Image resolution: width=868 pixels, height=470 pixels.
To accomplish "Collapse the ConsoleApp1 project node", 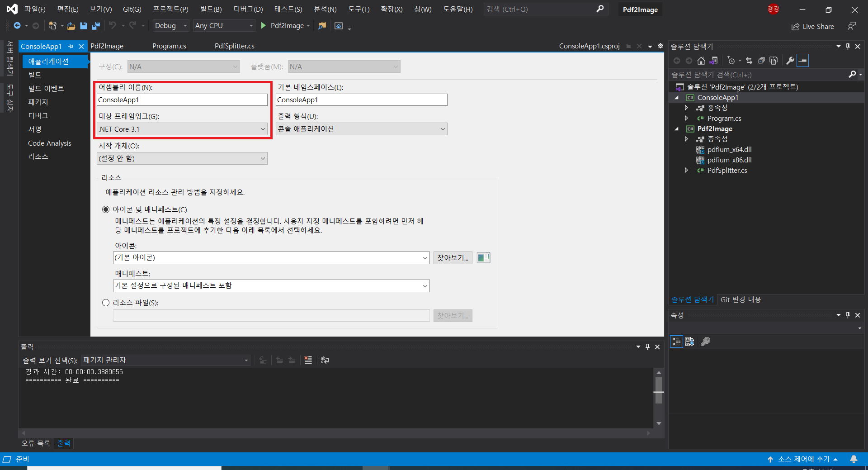I will coord(677,98).
